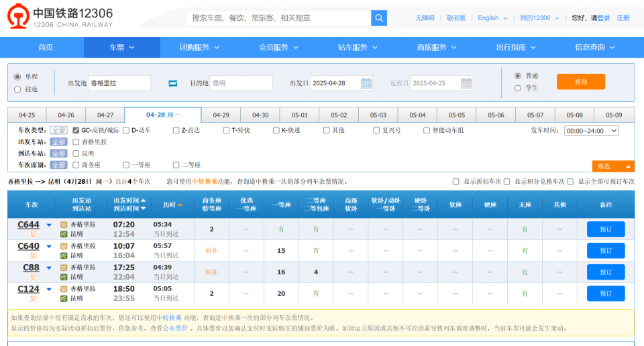Click origin station icon for C644

tap(64, 225)
